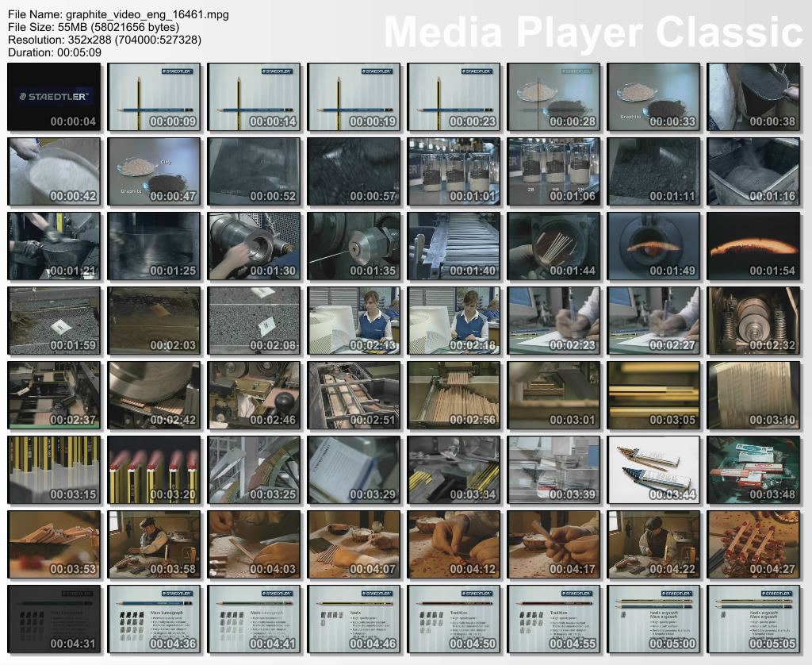The height and width of the screenshot is (665, 812).
Task: Click the hand writing thumbnail at 00:02:23
Action: [553, 320]
